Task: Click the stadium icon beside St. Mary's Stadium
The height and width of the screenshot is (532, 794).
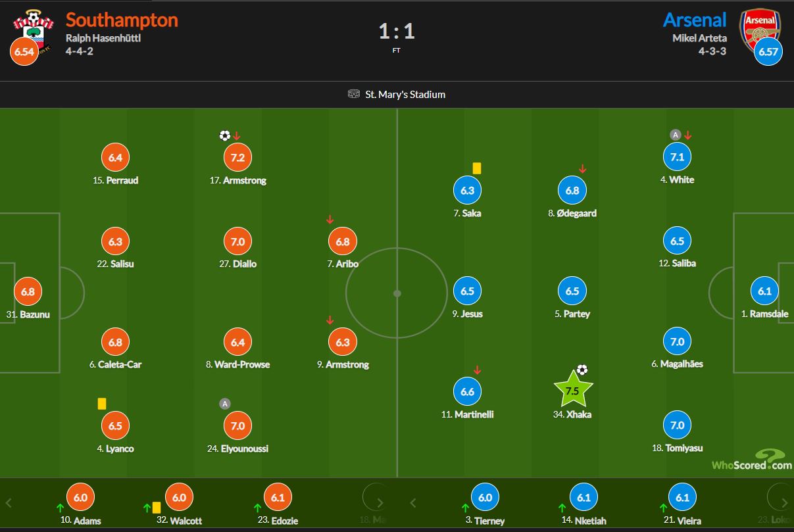Action: pyautogui.click(x=354, y=94)
